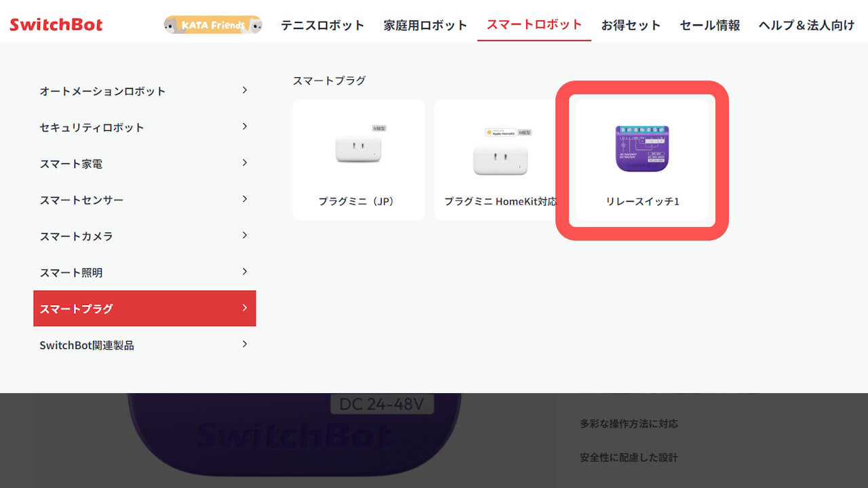Viewport: 868px width, 488px height.
Task: Click 多彩な操作方法に対応 text on page
Action: click(629, 424)
